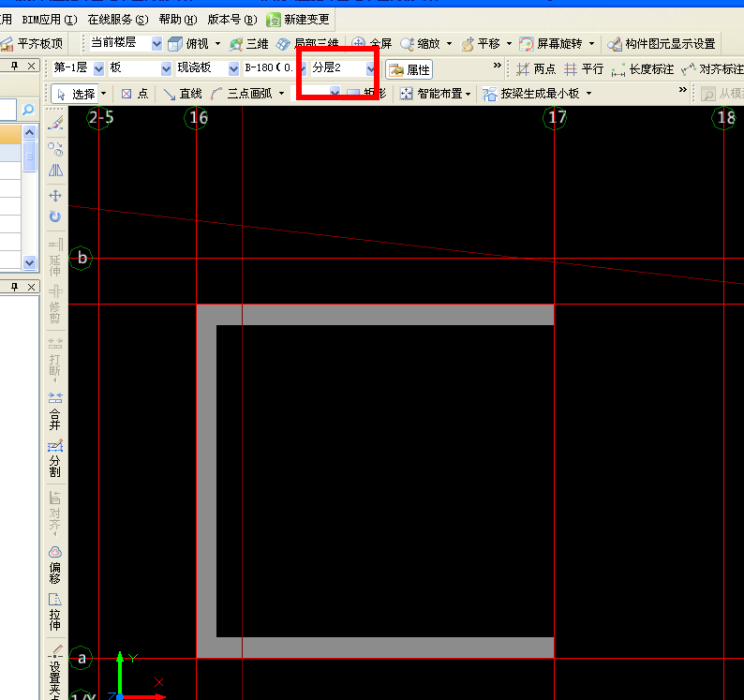Click 平齐板顶 tool
Screen dimensions: 744x700
click(x=32, y=44)
